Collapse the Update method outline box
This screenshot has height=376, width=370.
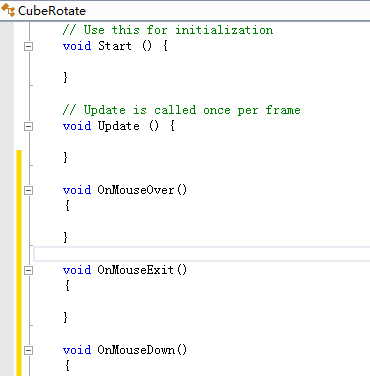point(29,126)
